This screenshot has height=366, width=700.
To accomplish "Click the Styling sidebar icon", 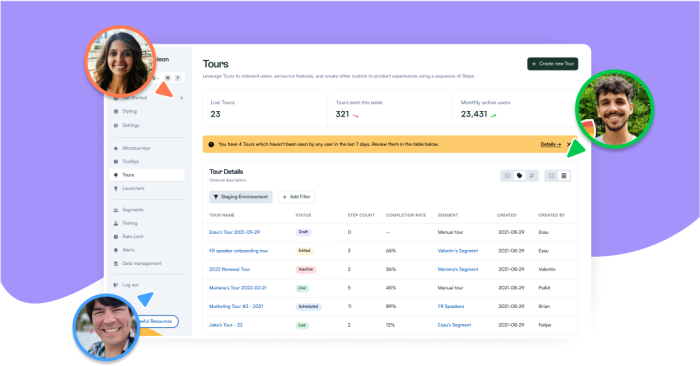I will [x=116, y=112].
